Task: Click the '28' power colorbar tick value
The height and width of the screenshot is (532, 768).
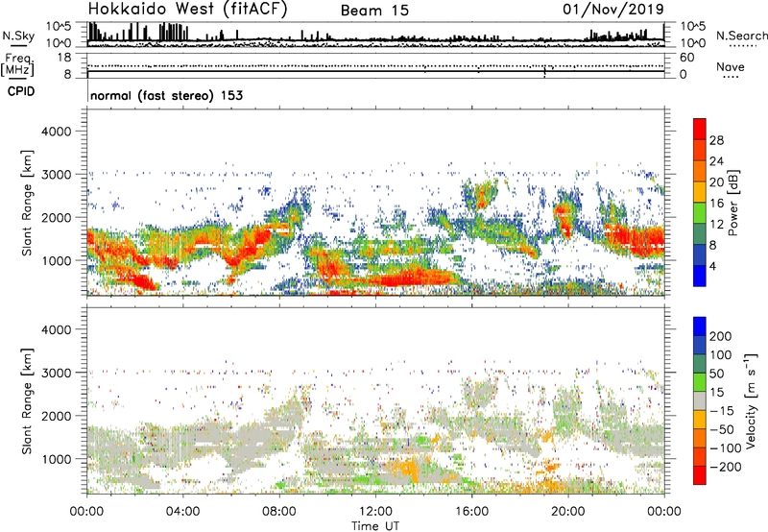Action: [x=716, y=140]
